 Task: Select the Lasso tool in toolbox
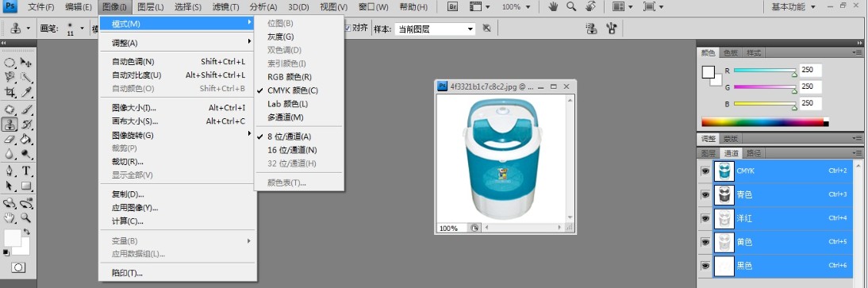[10, 77]
